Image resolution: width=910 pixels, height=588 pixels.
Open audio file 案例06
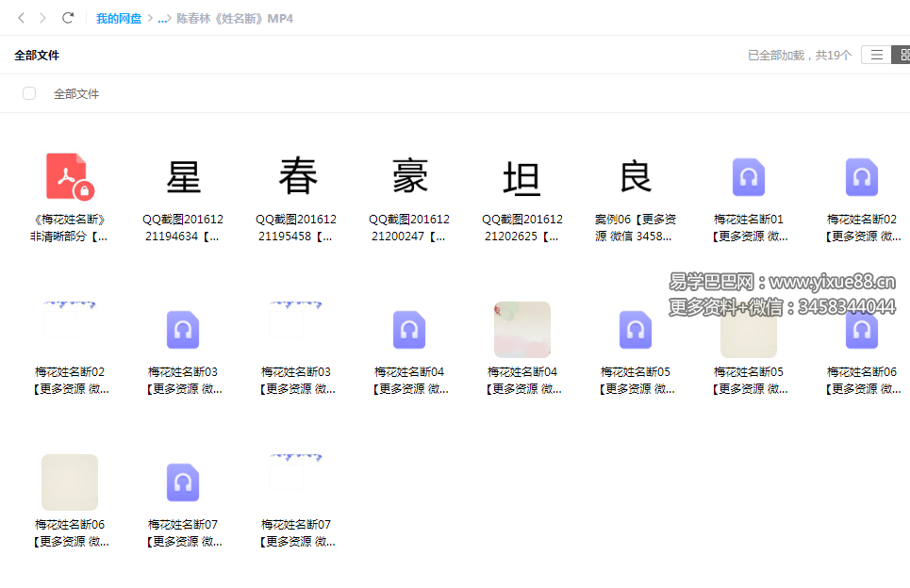tap(635, 176)
